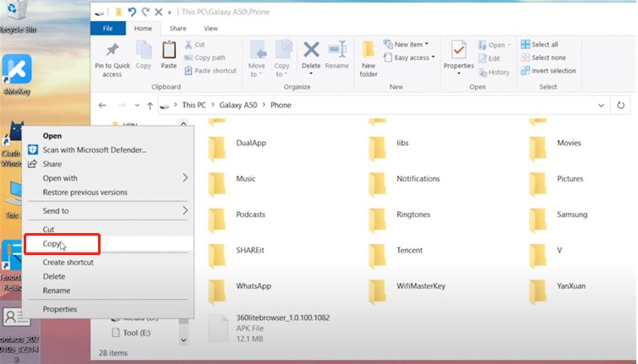Screen dimensions: 638x364
Task: Choose Copy in the context menu
Action: click(x=108, y=243)
